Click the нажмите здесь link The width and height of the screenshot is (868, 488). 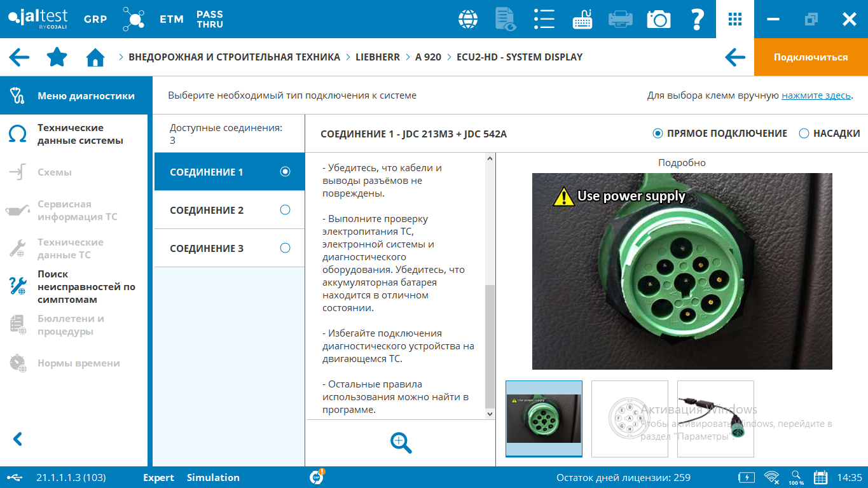(x=816, y=95)
